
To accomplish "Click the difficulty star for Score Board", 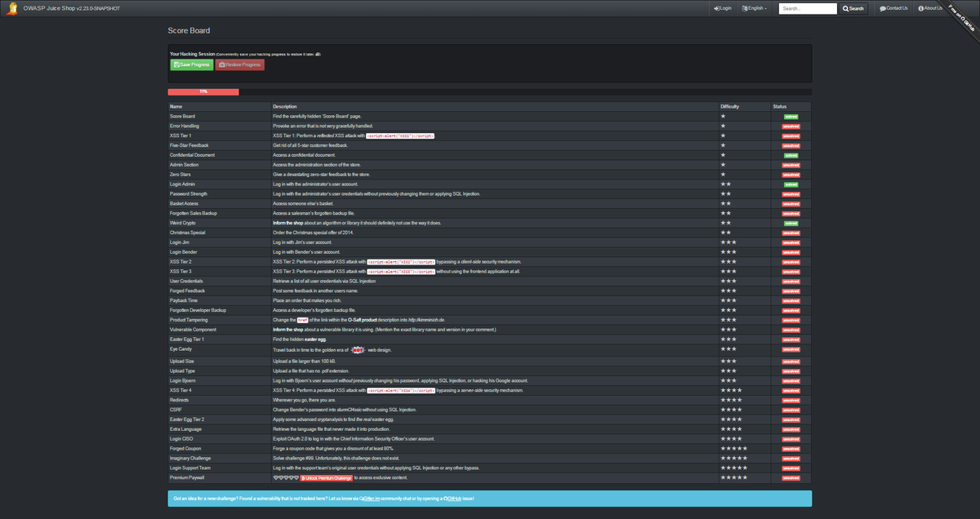I will [723, 117].
